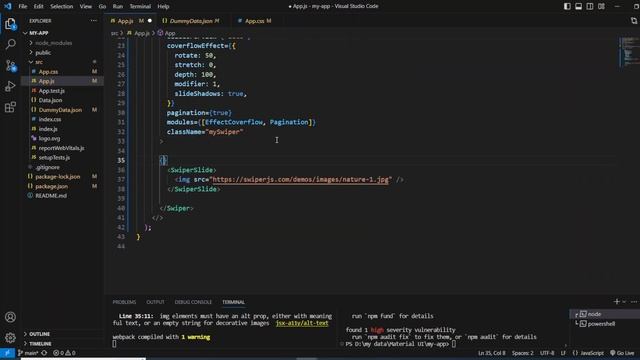Open the Explorer view in activity bar
The width and height of the screenshot is (640, 360).
(10, 24)
